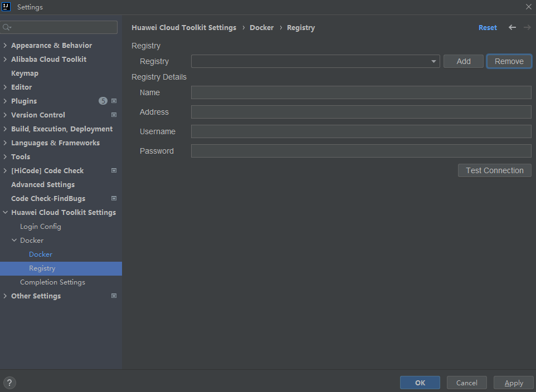Focus the settings search field
The height and width of the screenshot is (392, 536).
(x=59, y=27)
